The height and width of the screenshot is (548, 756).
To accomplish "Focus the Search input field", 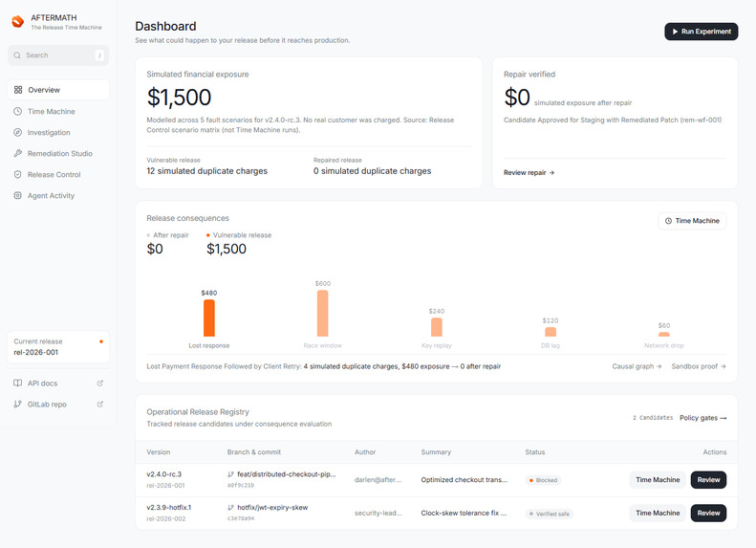I will (x=58, y=55).
